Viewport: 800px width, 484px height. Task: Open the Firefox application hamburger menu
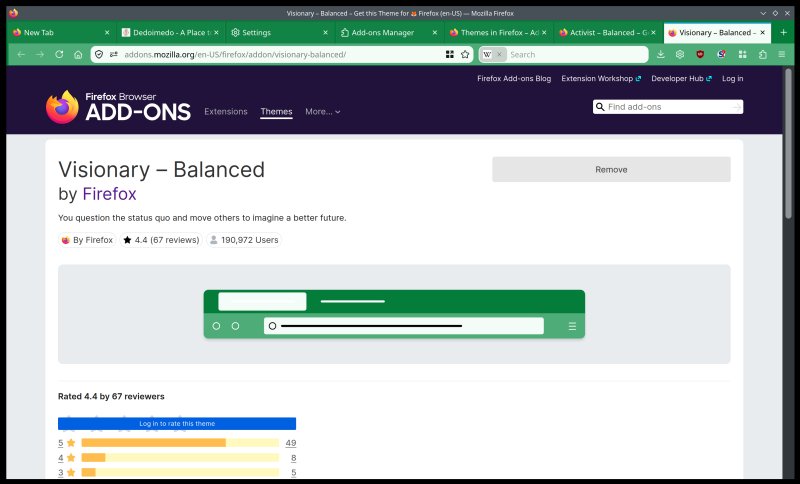click(782, 55)
